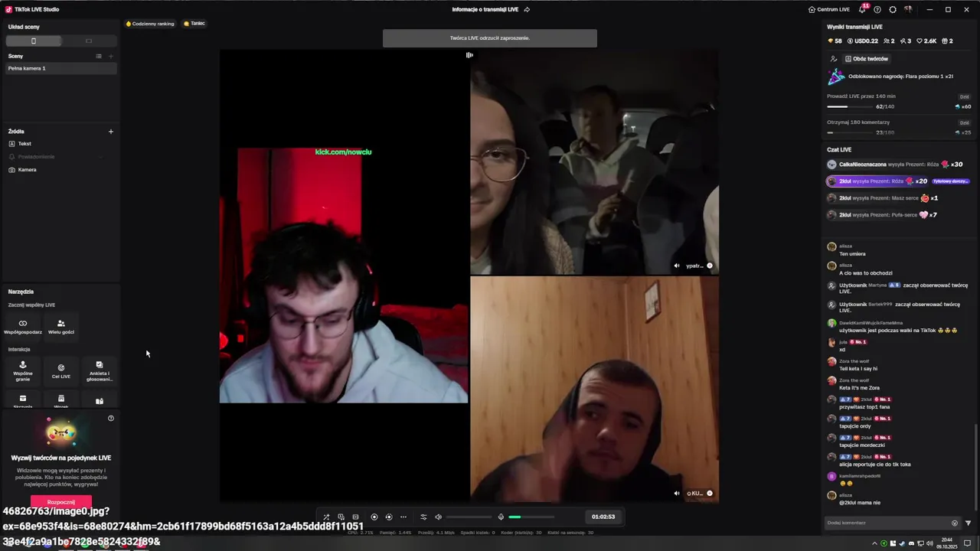Open top guest ypatr options
Screen dimensions: 980x551
click(x=710, y=266)
